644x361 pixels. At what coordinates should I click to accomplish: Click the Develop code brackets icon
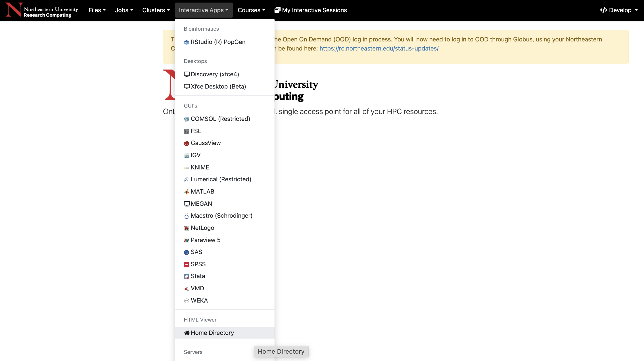[x=604, y=10]
